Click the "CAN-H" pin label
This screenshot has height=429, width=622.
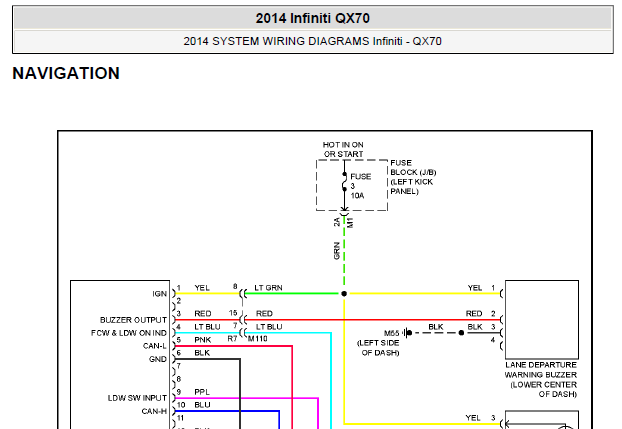coord(154,411)
